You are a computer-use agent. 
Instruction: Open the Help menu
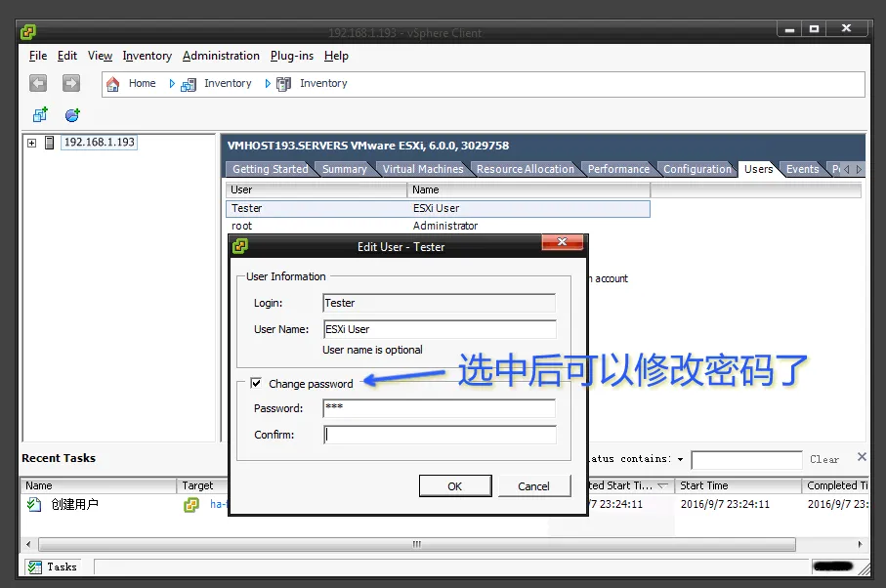tap(336, 56)
